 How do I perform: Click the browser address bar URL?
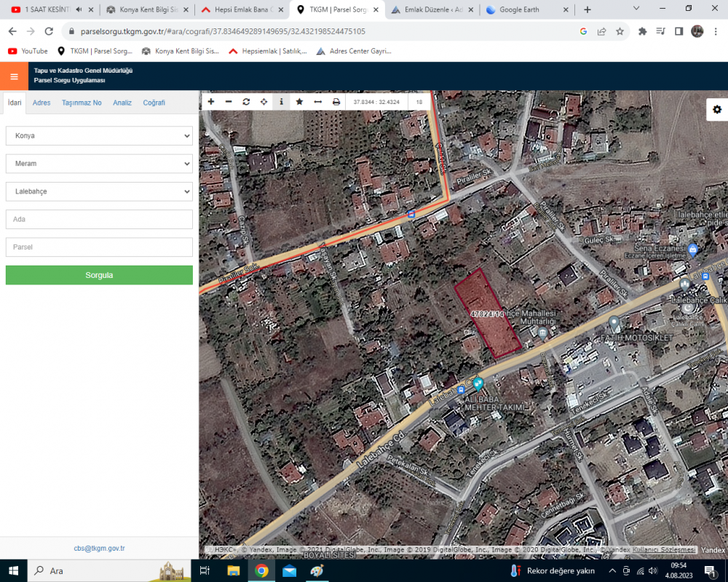coord(223,31)
